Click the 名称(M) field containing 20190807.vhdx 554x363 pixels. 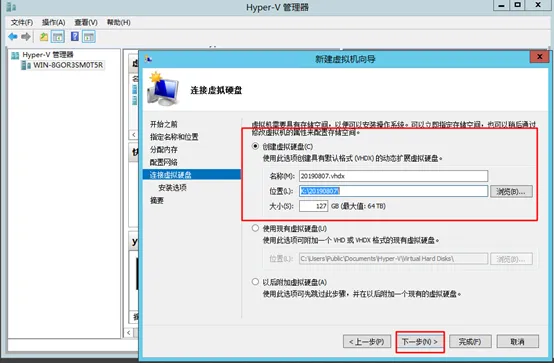pyautogui.click(x=393, y=176)
